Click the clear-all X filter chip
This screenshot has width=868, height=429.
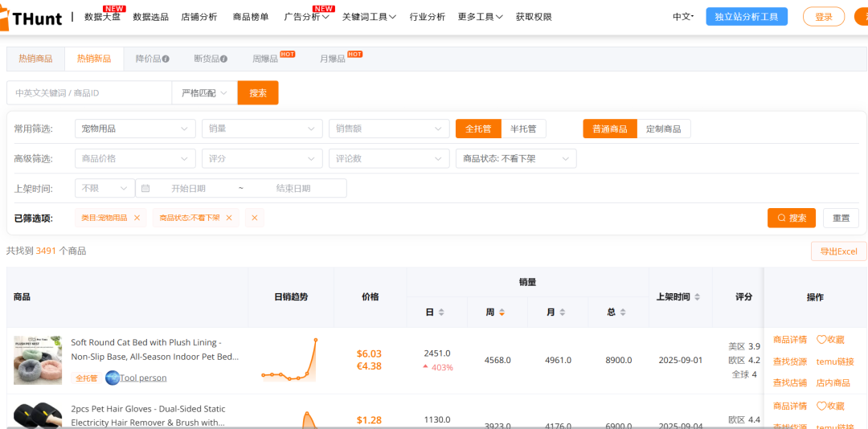(x=255, y=218)
